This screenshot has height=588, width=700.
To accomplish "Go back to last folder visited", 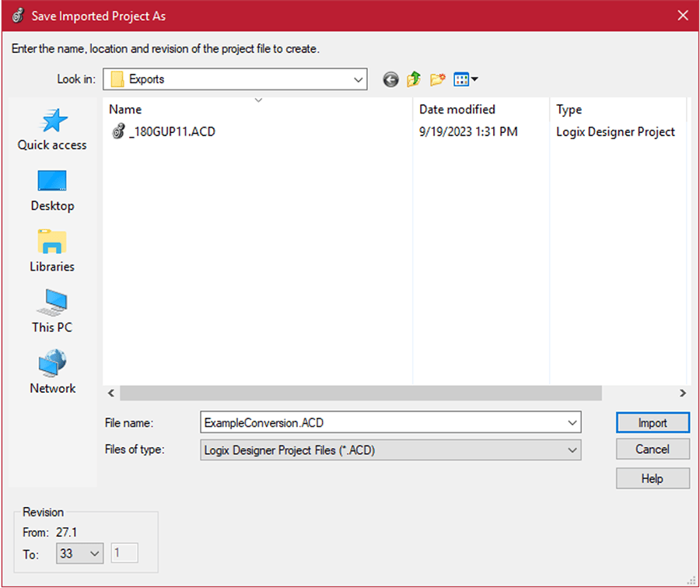I will [390, 79].
